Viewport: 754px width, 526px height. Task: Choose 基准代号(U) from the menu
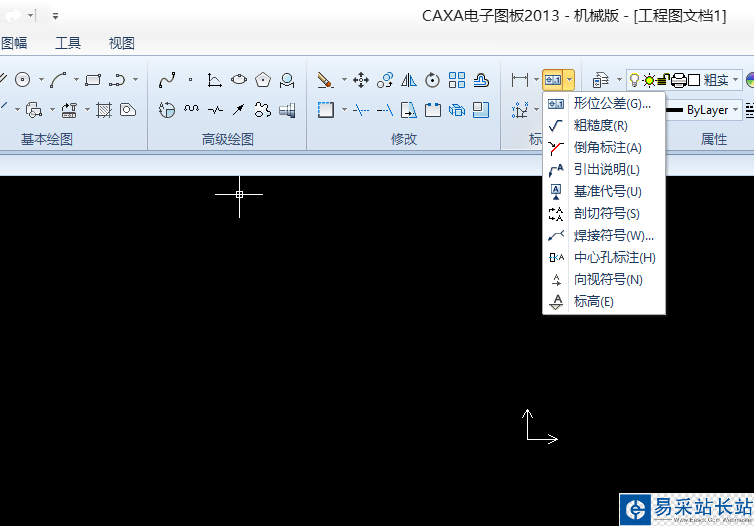coord(604,191)
